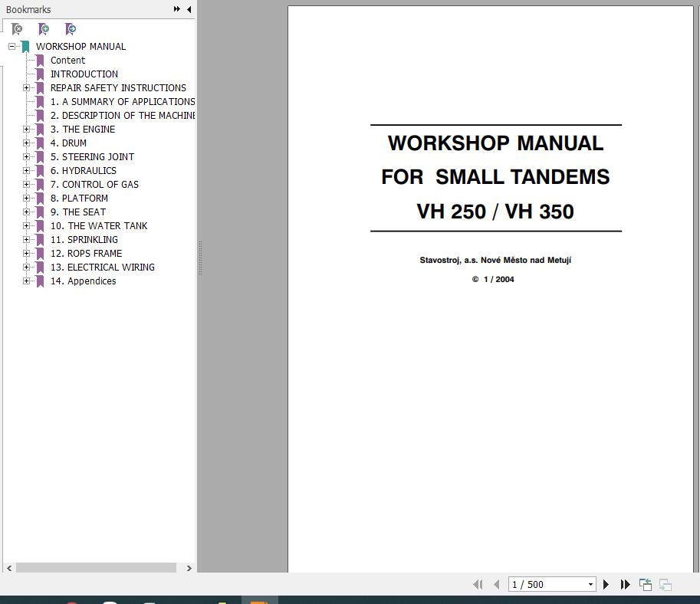This screenshot has height=604, width=700.
Task: Expand the 10. THE WATER TANK bookmark
Action: pyautogui.click(x=26, y=226)
